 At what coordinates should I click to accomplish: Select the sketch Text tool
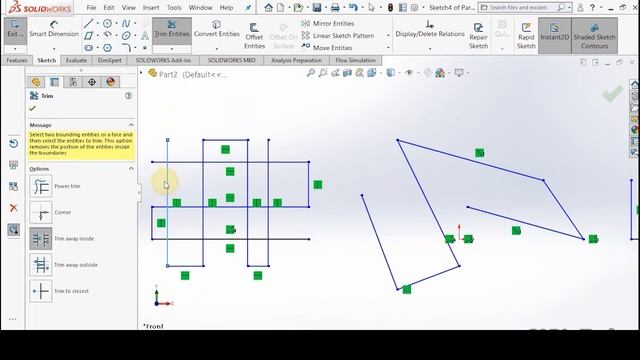click(x=145, y=36)
